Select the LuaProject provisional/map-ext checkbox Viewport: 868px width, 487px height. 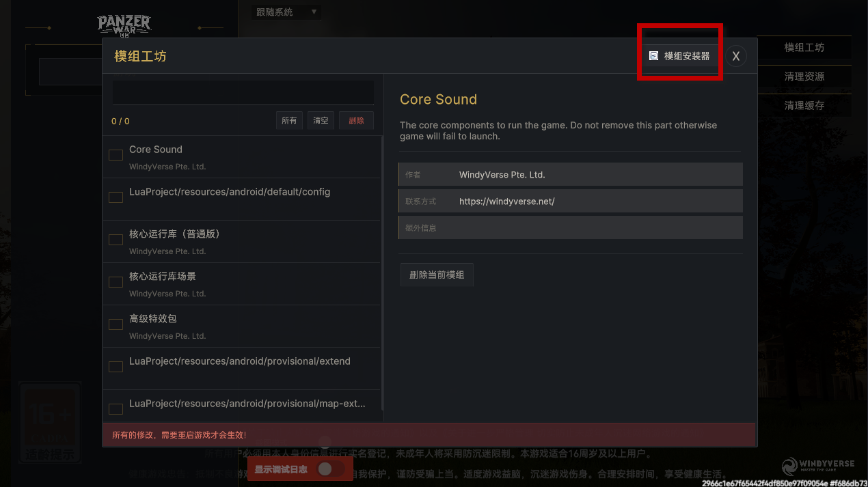(116, 409)
